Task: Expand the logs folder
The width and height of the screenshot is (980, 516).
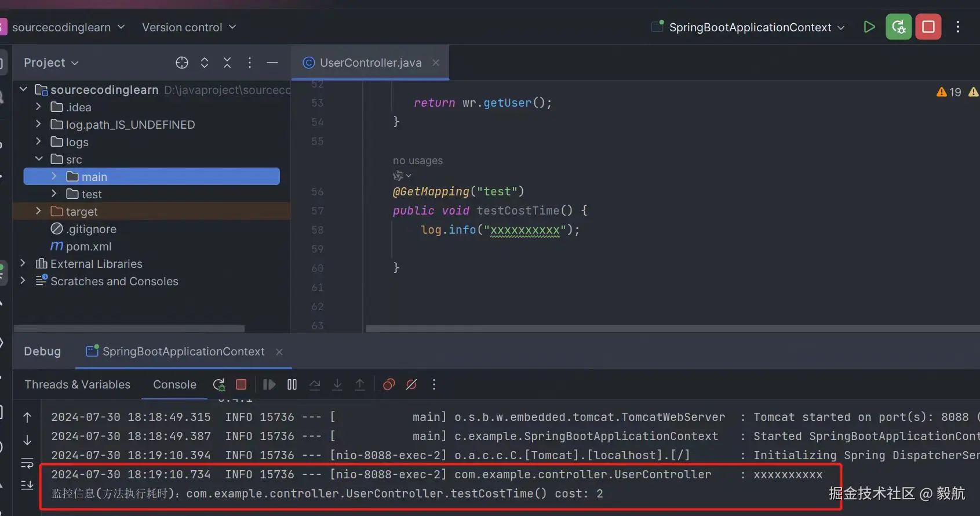Action: click(x=38, y=141)
